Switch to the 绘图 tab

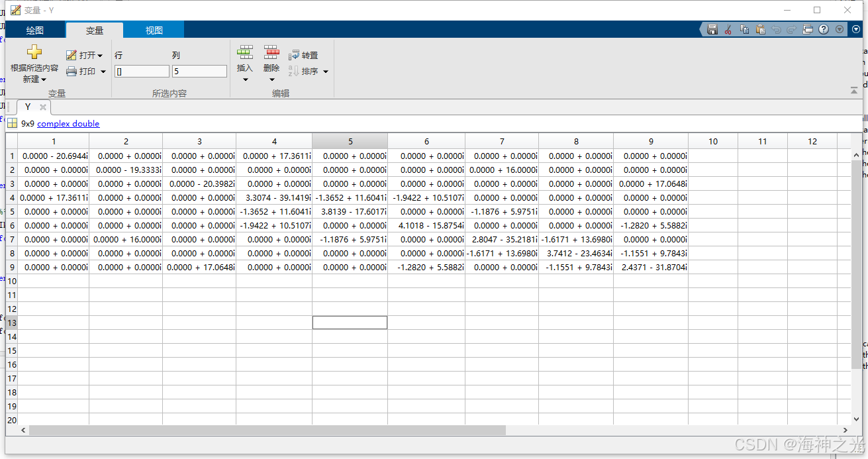pos(35,30)
